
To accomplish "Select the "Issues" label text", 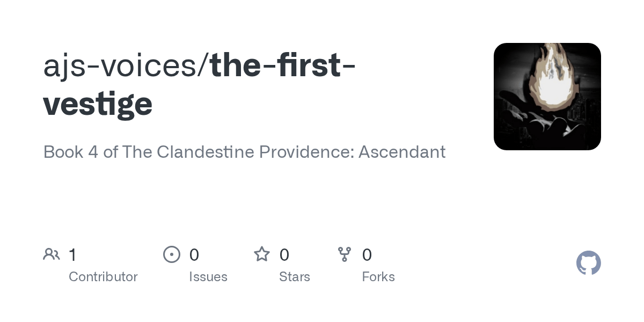I will 208,277.
